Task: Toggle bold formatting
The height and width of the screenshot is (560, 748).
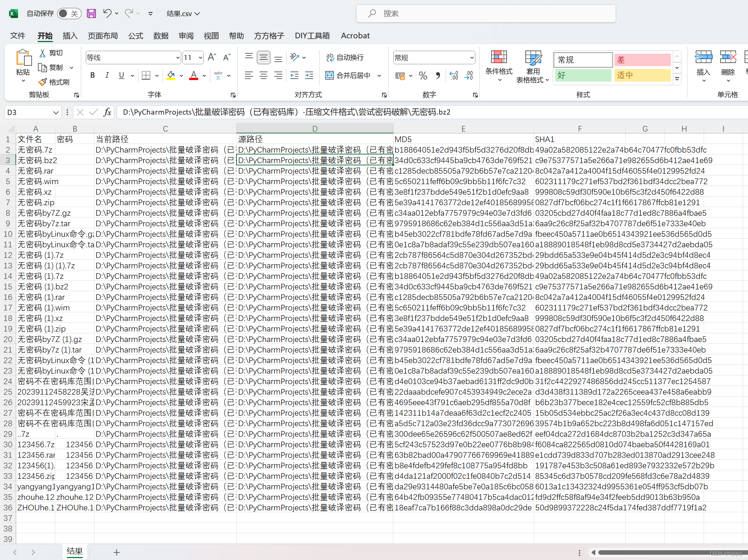Action: pos(93,75)
